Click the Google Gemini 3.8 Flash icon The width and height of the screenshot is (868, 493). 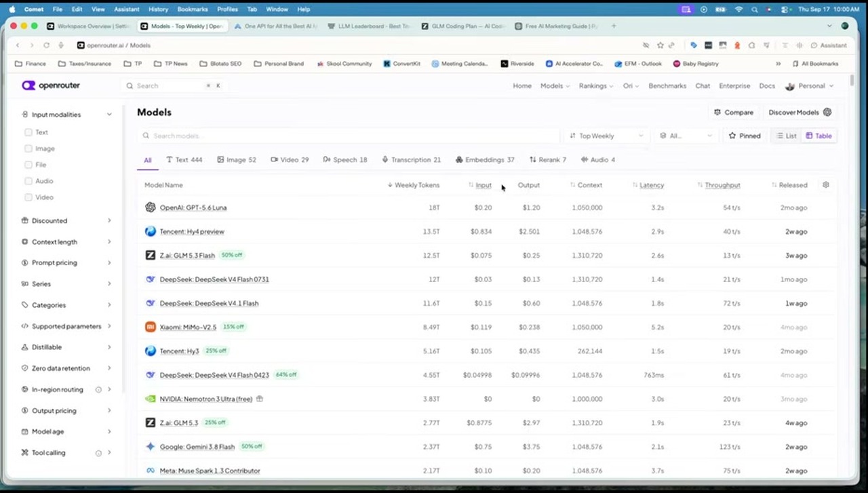pyautogui.click(x=151, y=447)
